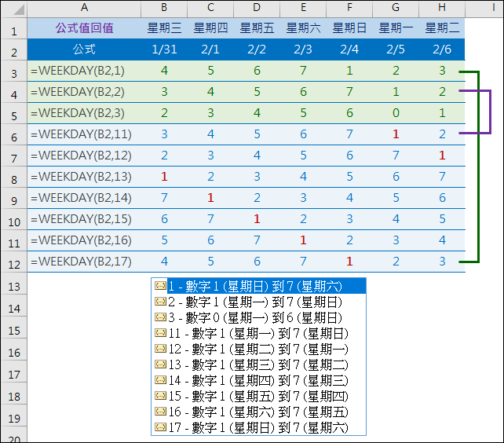The width and height of the screenshot is (504, 443).
Task: Click the icon beside option 16 in the autocomplete list
Action: [160, 412]
